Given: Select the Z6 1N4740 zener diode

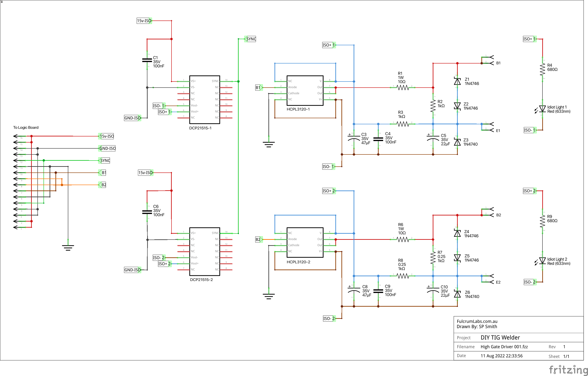Looking at the screenshot, I should [457, 294].
